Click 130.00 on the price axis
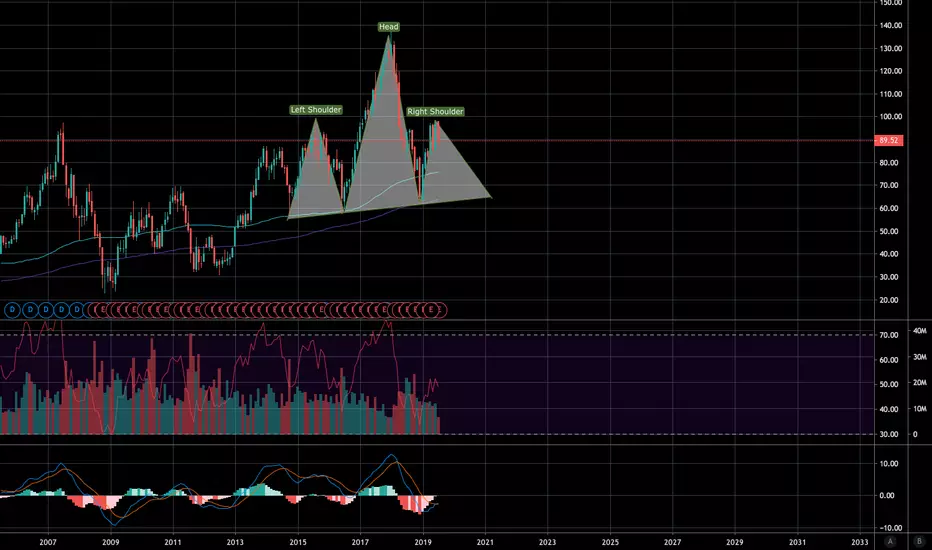This screenshot has height=550, width=932. pos(890,48)
